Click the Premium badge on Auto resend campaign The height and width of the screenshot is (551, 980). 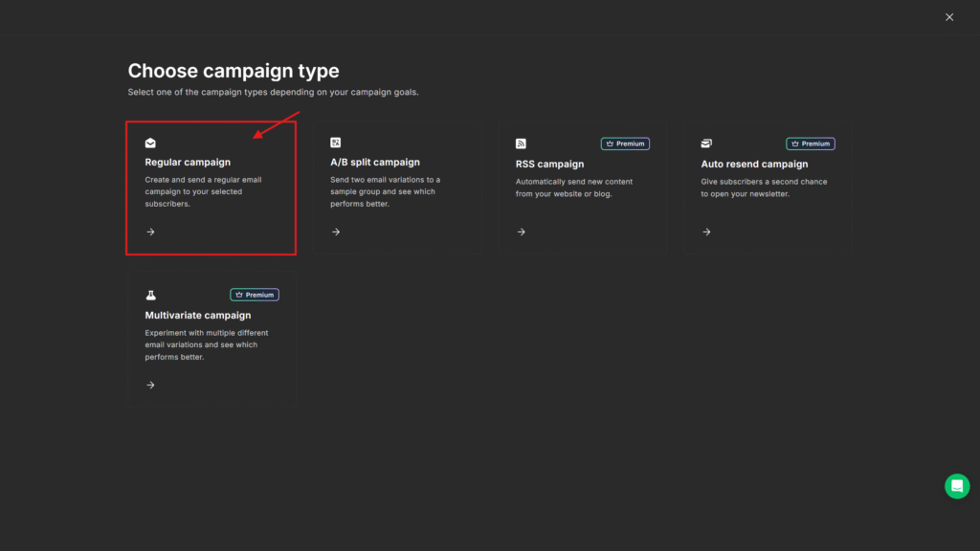811,143
